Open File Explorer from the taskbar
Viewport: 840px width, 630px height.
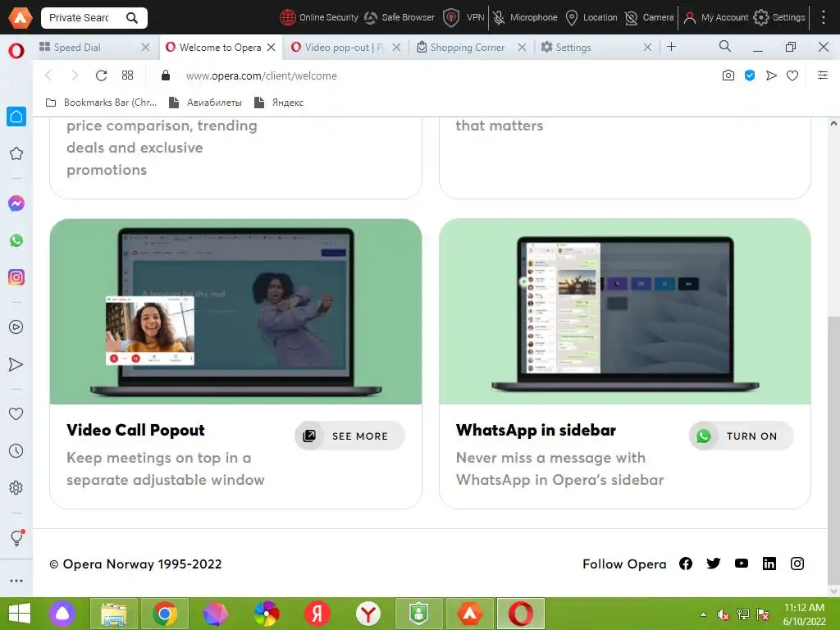coord(114,614)
